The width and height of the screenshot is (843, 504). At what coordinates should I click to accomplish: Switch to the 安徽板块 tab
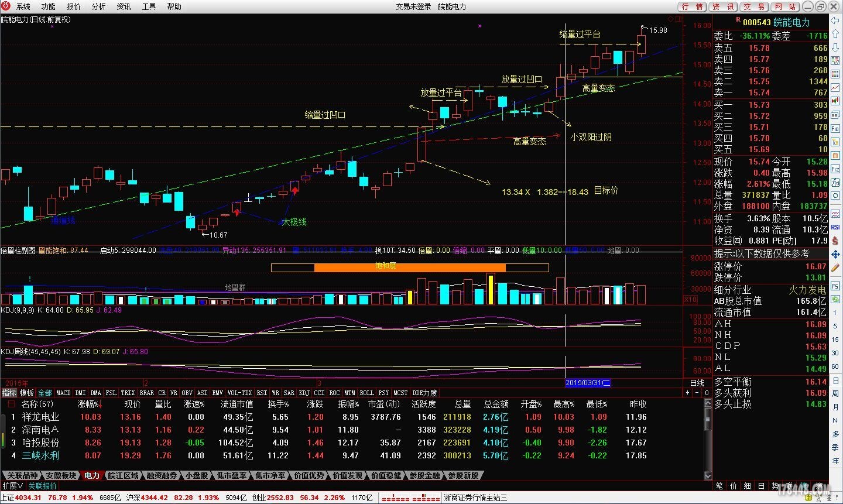click(x=61, y=475)
